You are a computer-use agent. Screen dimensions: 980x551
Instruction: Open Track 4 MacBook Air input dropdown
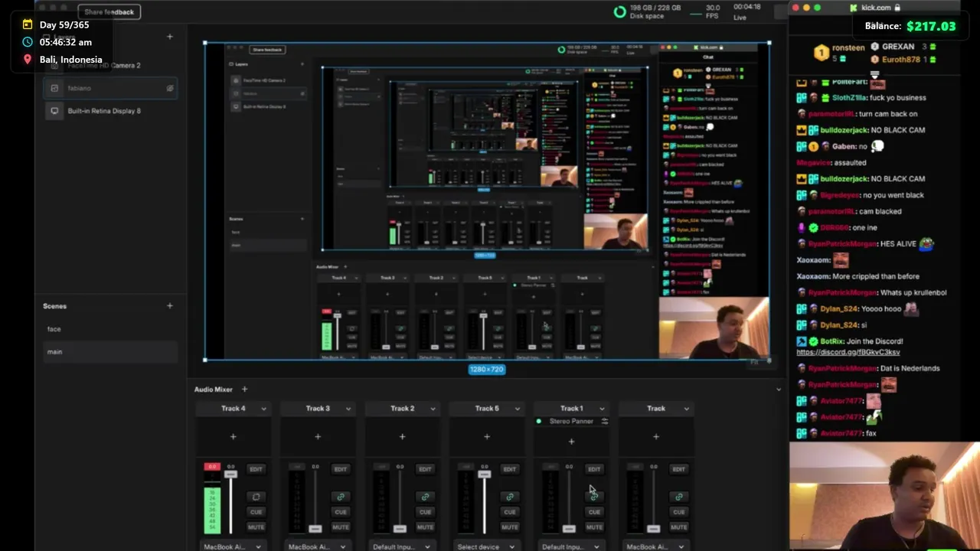(233, 546)
